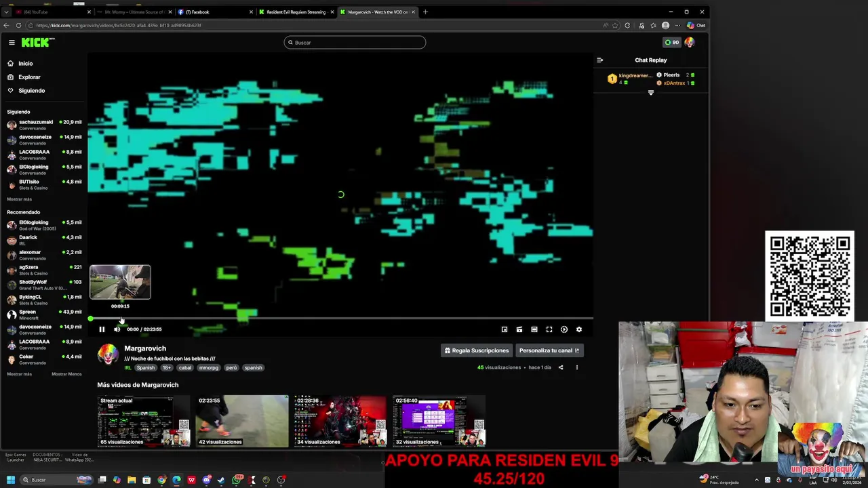This screenshot has width=868, height=488.
Task: Click the Buscar search field on Kick
Action: (x=355, y=43)
